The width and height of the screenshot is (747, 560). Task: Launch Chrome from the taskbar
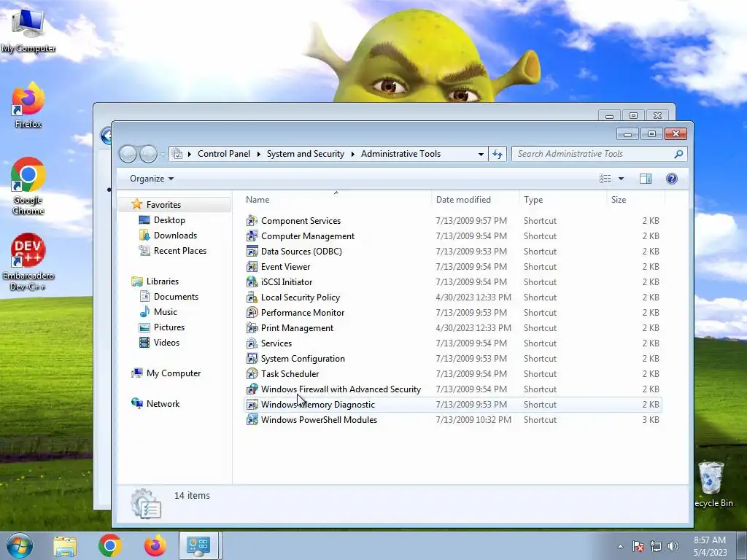tap(110, 545)
